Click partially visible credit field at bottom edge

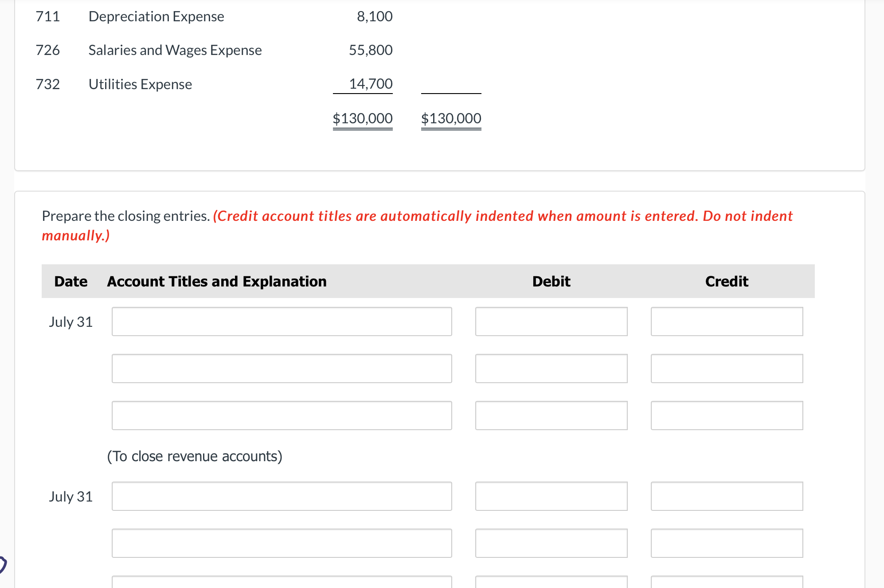(x=727, y=582)
